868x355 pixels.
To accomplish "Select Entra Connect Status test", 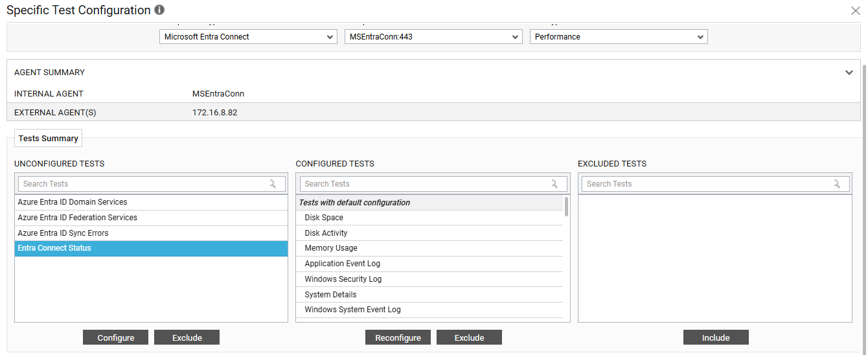I will coord(151,248).
